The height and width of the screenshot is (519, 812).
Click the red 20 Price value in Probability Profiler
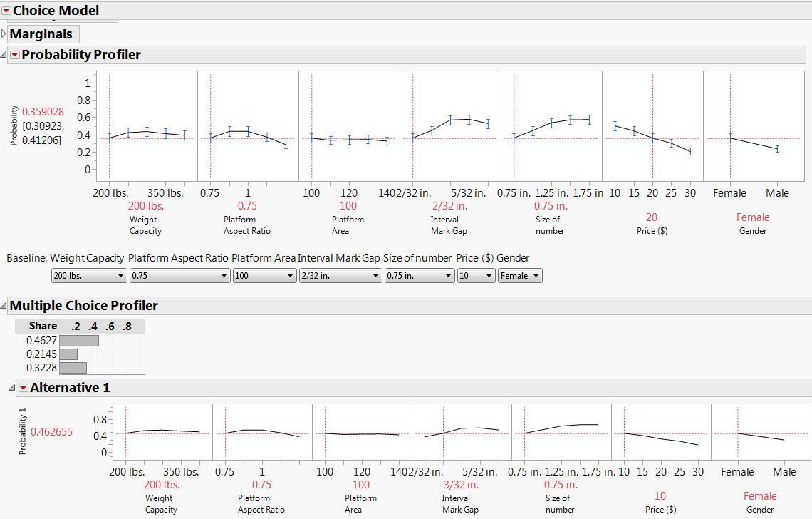pos(652,217)
